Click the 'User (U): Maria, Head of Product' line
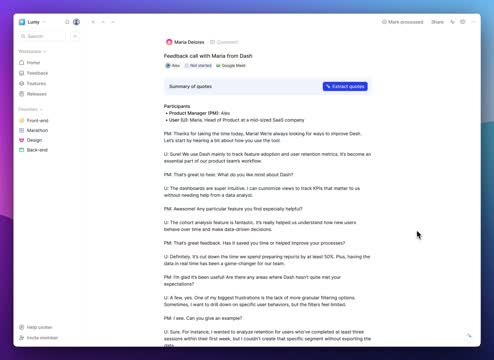This screenshot has height=360, width=494. click(x=236, y=120)
